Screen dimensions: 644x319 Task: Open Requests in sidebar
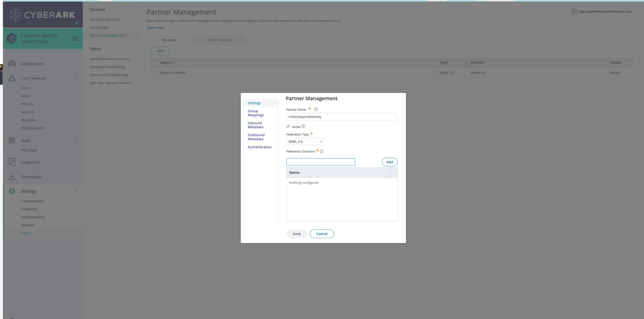28,120
